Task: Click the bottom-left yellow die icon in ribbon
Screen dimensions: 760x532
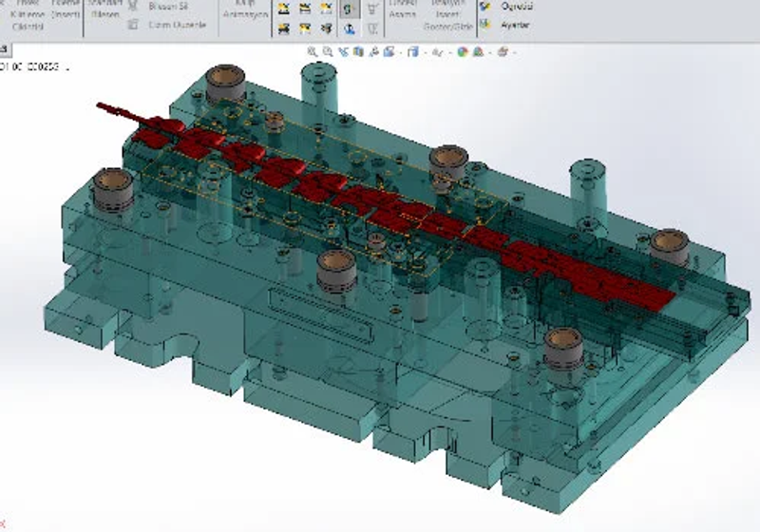Action: [x=283, y=29]
